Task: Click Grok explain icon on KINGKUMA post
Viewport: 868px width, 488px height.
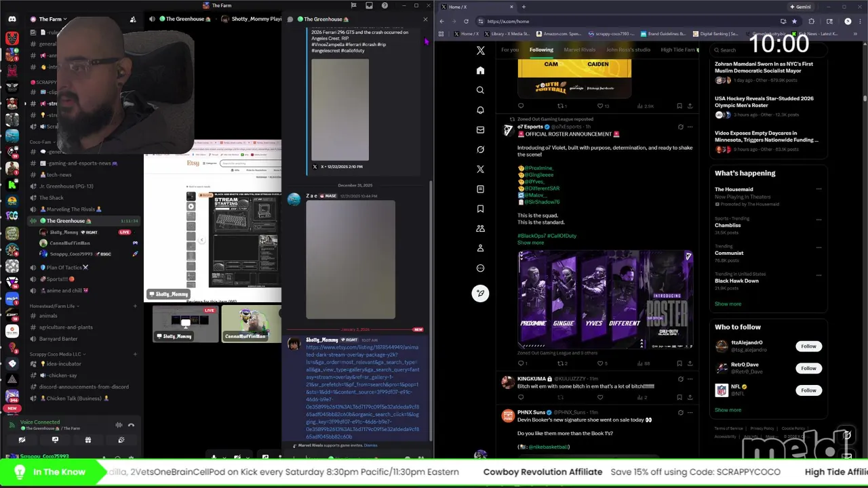Action: pos(680,379)
